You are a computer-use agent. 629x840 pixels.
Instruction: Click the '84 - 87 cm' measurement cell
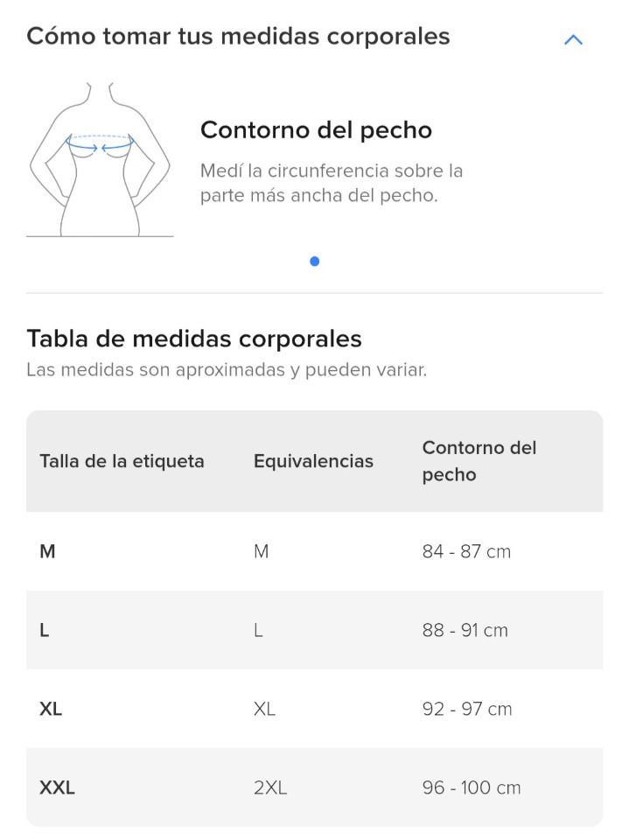pos(466,551)
